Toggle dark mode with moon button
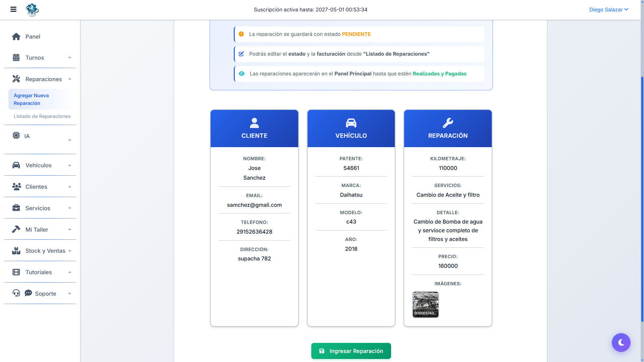 (621, 342)
